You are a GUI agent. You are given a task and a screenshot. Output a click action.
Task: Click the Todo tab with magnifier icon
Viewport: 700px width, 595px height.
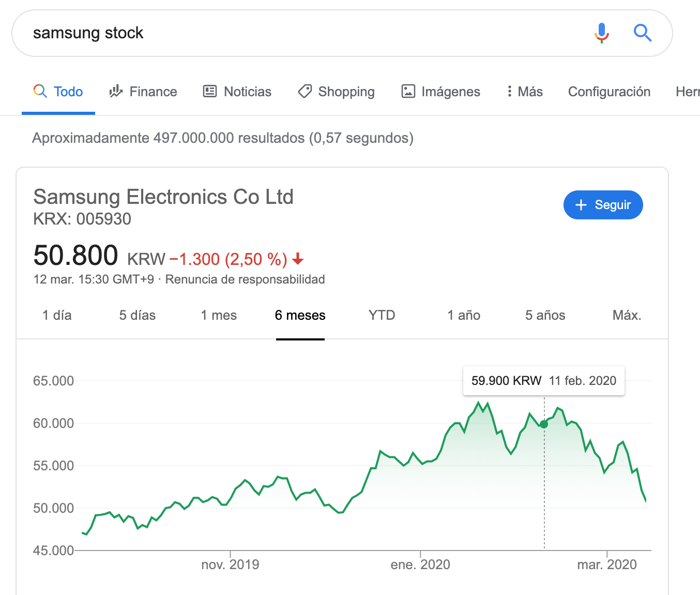tap(58, 92)
